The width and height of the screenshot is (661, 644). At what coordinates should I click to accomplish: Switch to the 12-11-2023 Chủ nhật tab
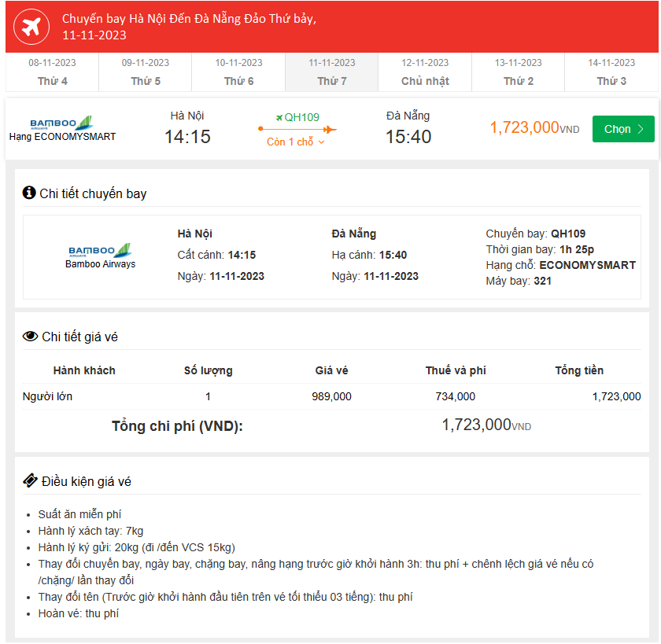(425, 72)
